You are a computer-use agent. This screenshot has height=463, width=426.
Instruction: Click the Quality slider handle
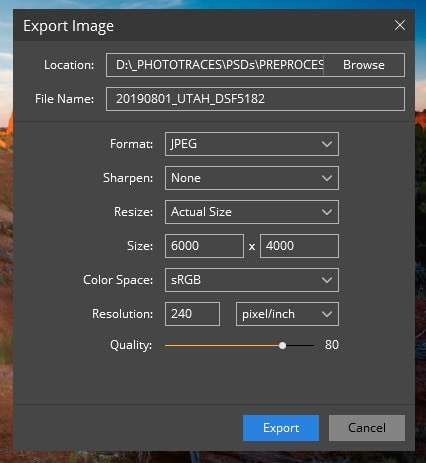tap(282, 345)
